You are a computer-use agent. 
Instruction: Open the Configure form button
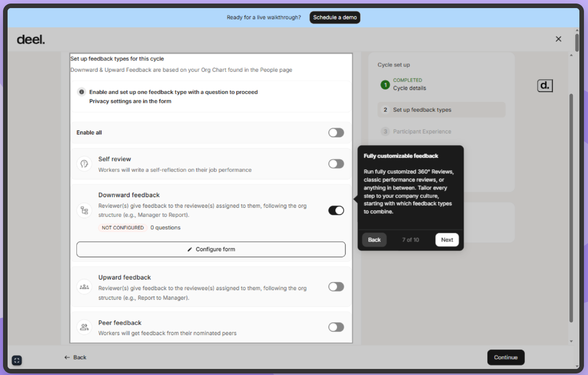click(211, 249)
